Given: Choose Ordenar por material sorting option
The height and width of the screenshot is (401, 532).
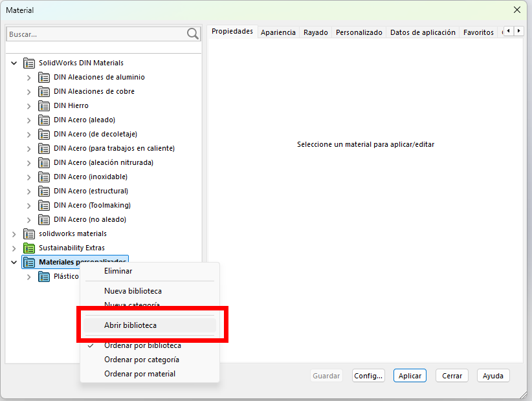Looking at the screenshot, I should [x=140, y=374].
